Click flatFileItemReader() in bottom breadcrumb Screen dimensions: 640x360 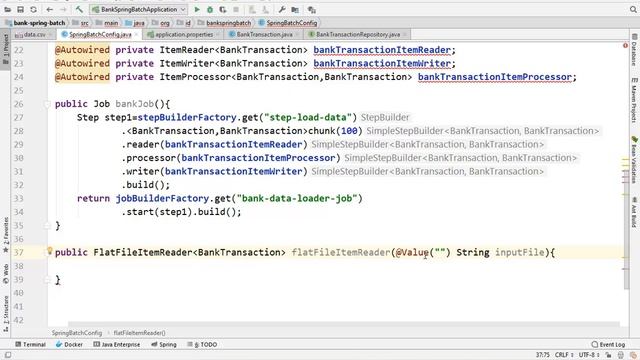(139, 333)
